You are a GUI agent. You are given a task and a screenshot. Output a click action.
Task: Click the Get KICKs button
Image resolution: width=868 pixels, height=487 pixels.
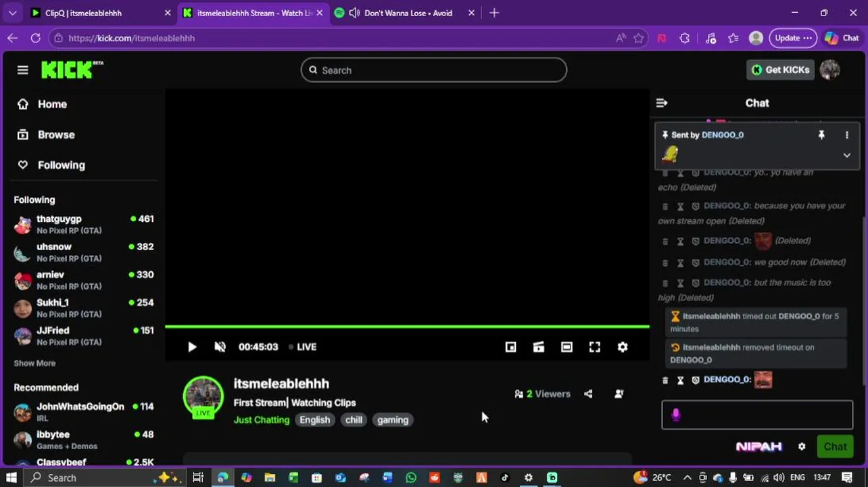click(x=780, y=70)
